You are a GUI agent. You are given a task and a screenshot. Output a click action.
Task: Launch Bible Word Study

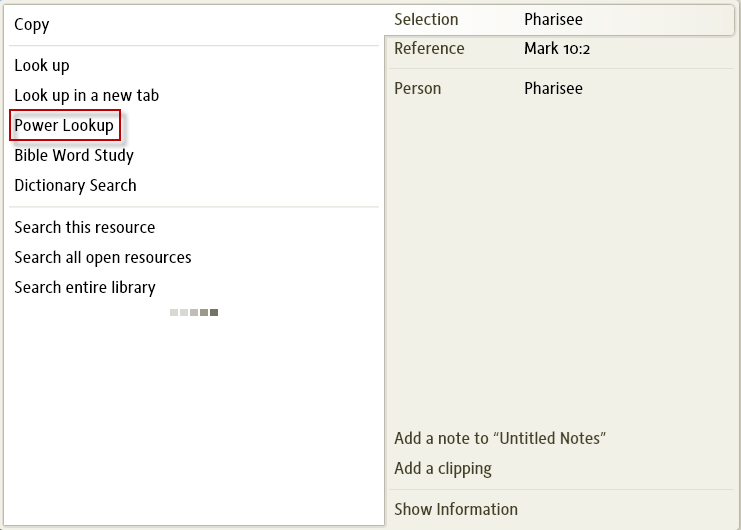(74, 156)
